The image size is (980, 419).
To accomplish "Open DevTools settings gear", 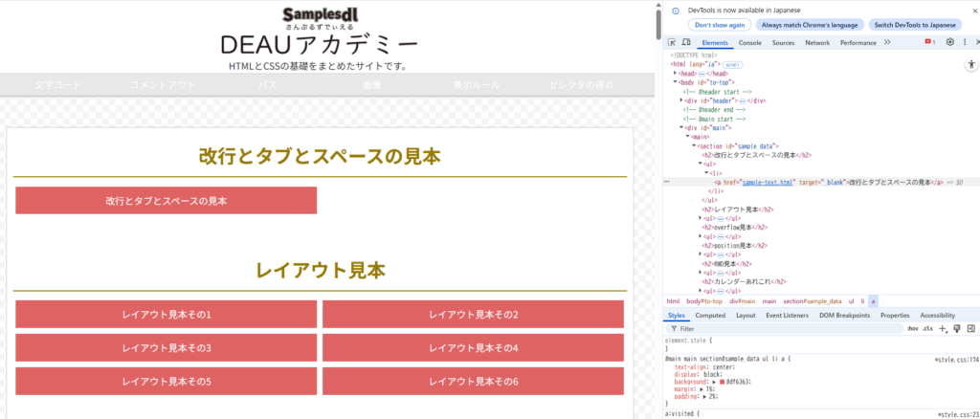I will coord(949,43).
